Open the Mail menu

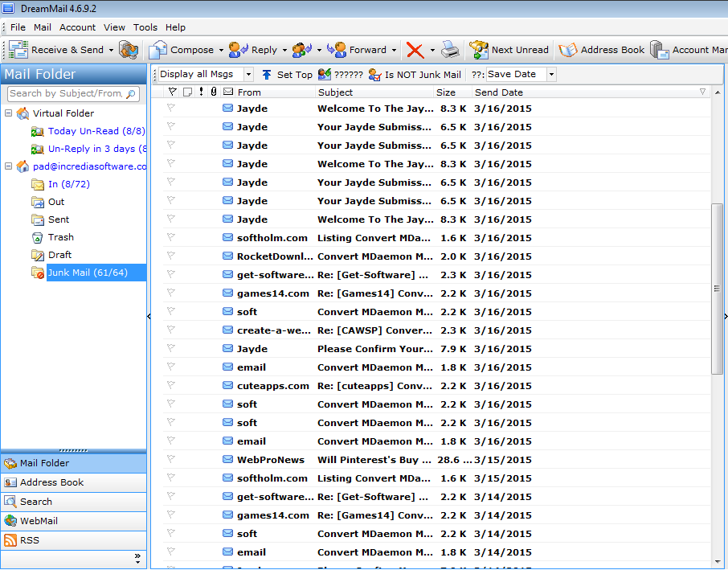click(43, 27)
